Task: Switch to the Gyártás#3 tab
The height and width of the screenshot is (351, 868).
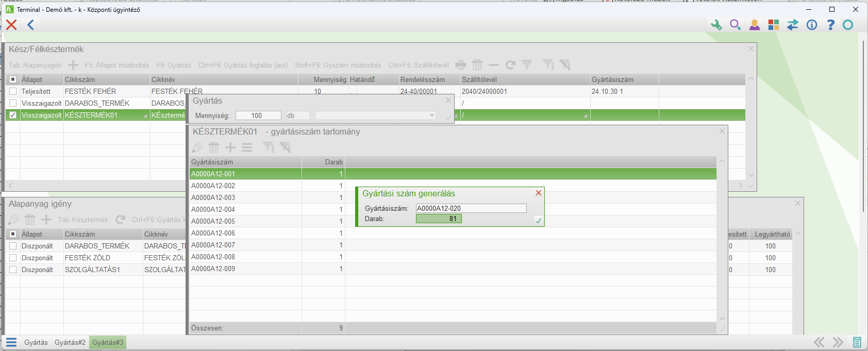Action: pyautogui.click(x=108, y=342)
